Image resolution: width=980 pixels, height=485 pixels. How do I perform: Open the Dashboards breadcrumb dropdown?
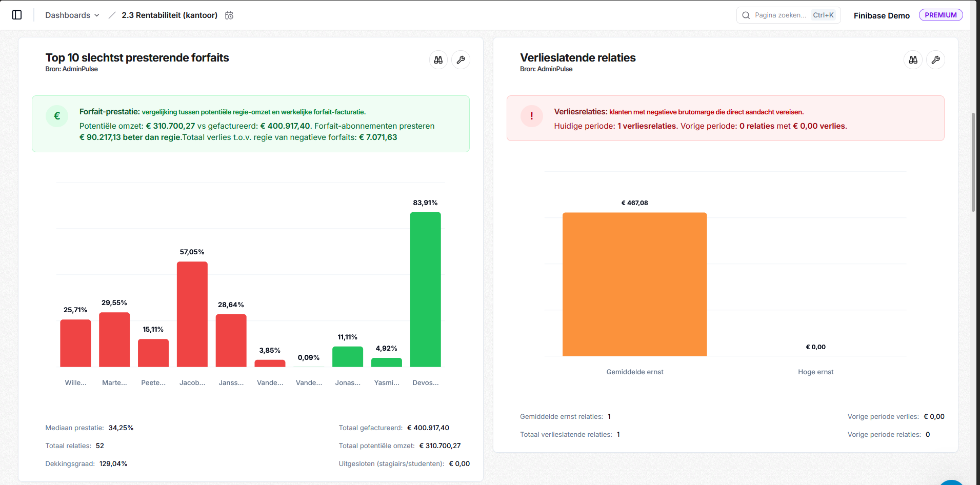[72, 15]
